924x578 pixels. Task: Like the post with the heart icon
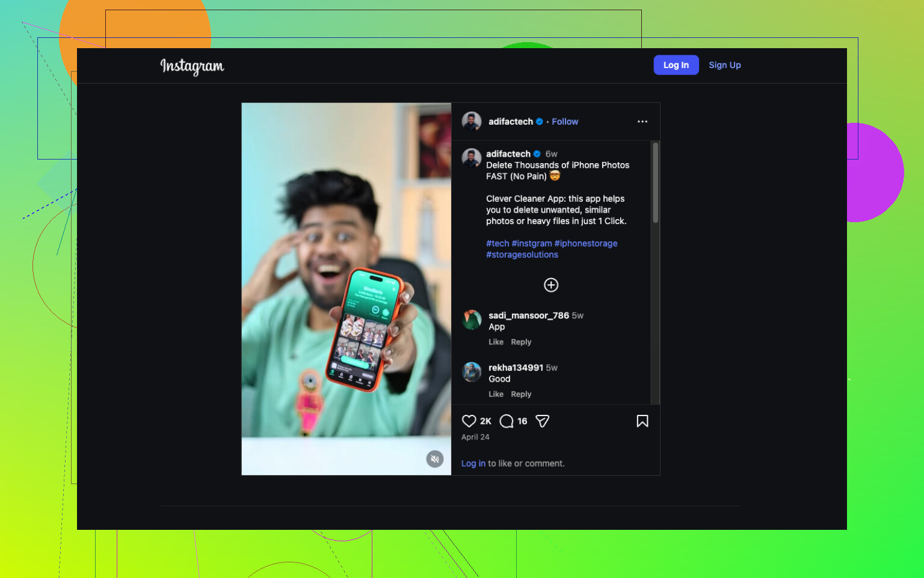[x=469, y=421]
